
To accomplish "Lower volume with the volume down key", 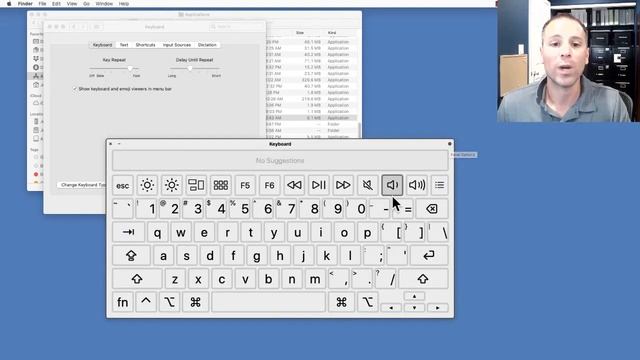I will (x=392, y=185).
